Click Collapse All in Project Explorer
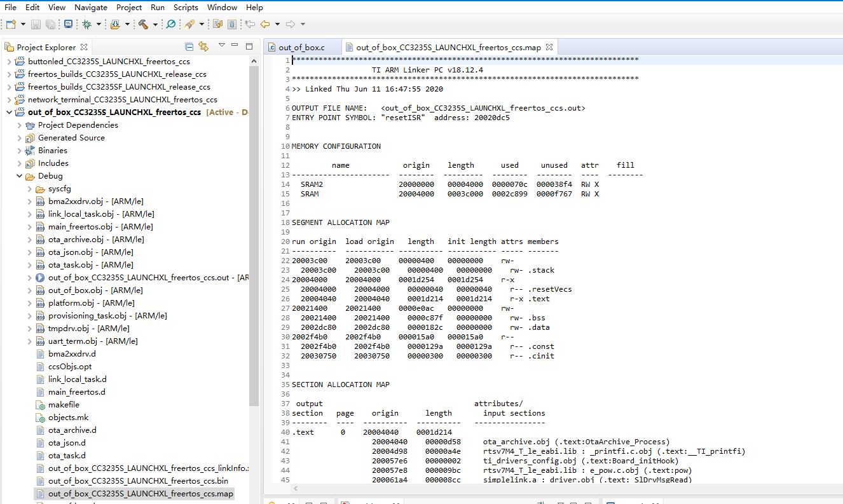Image resolution: width=843 pixels, height=504 pixels. point(189,46)
